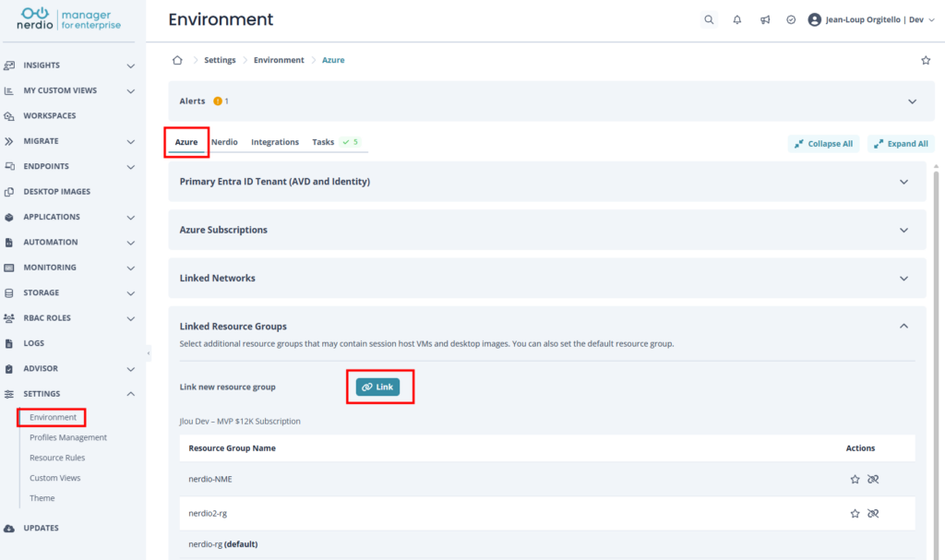Expand the Applications menu chevron
Image resolution: width=945 pixels, height=560 pixels.
coord(131,217)
